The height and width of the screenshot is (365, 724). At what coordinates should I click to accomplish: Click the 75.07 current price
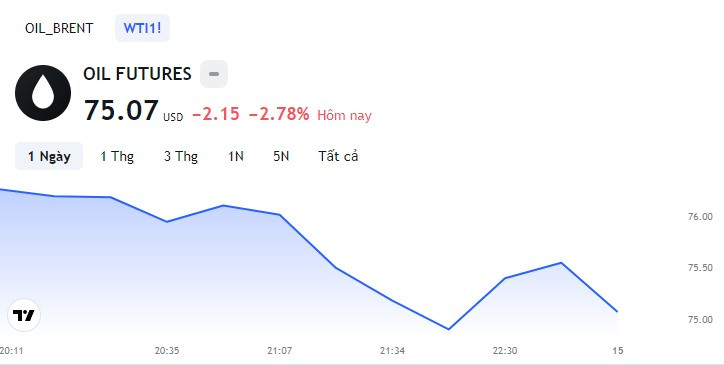click(121, 110)
